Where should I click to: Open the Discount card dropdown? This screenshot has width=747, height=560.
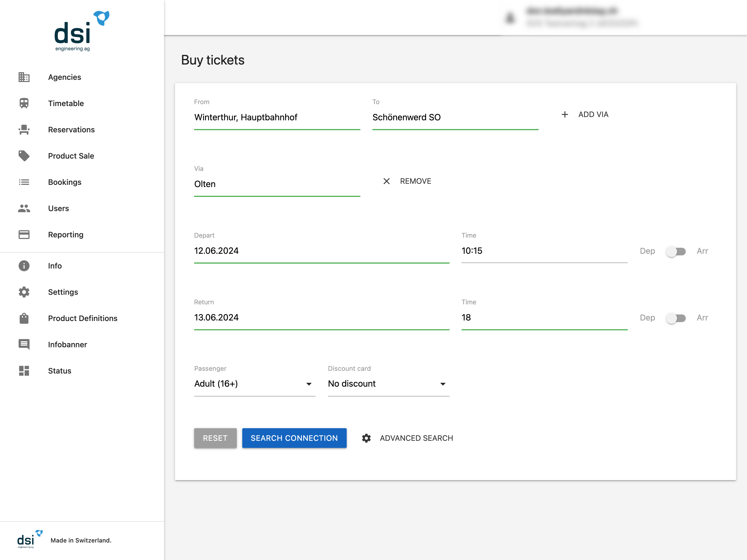coord(388,384)
